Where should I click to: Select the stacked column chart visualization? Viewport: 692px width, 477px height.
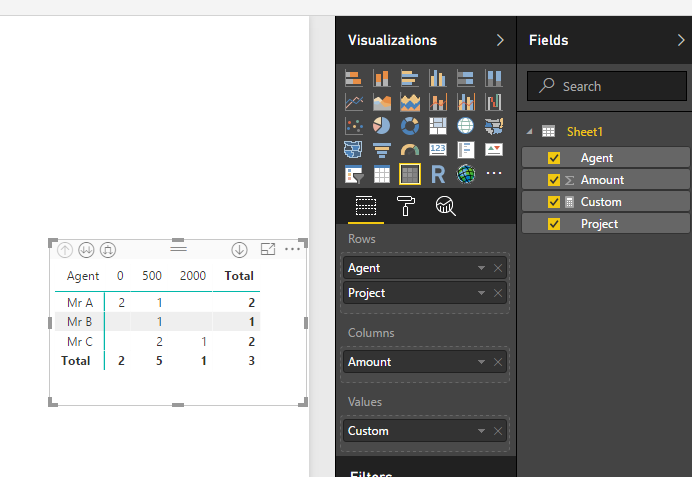point(382,79)
